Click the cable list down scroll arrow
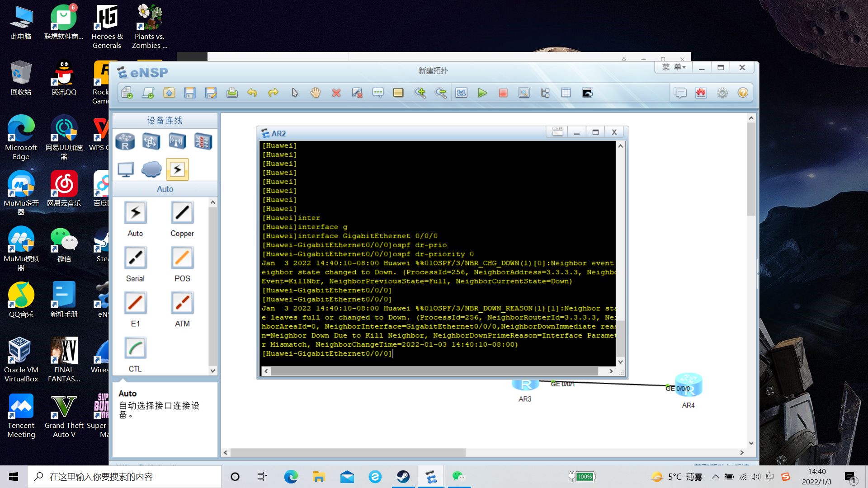This screenshot has width=868, height=488. [x=212, y=371]
